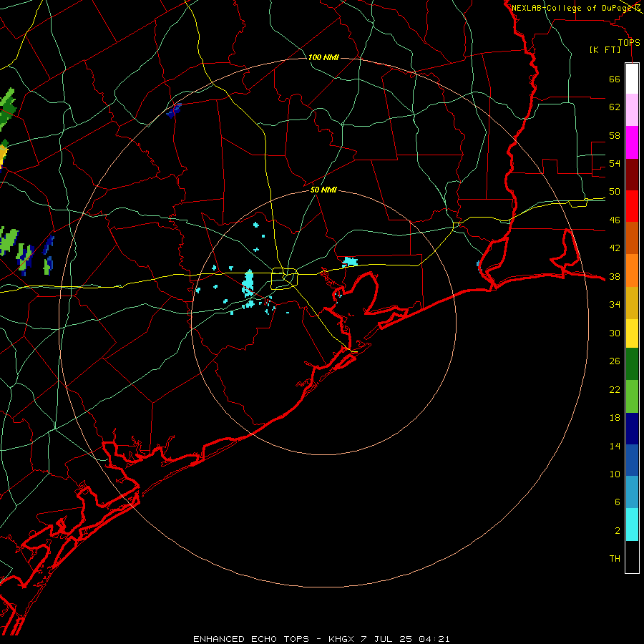Click the bright red 50 kft swatch
Screen dimensions: 644x644
[x=632, y=206]
